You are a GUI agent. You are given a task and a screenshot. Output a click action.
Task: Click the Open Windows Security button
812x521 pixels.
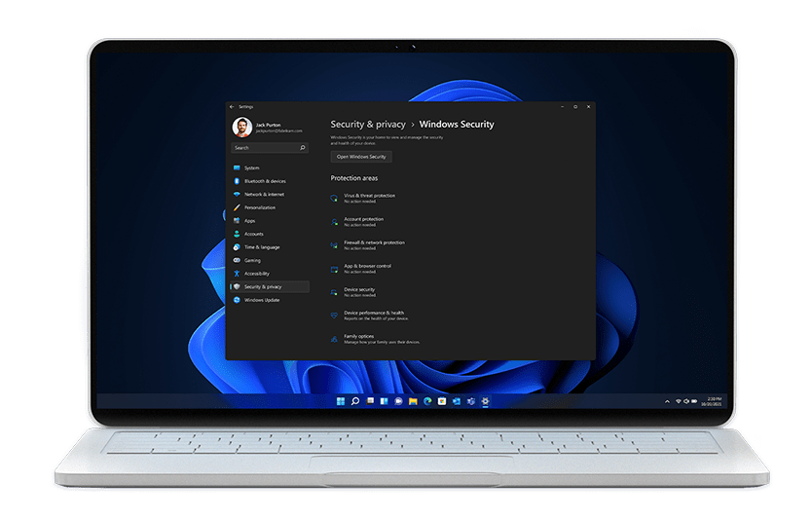361,157
